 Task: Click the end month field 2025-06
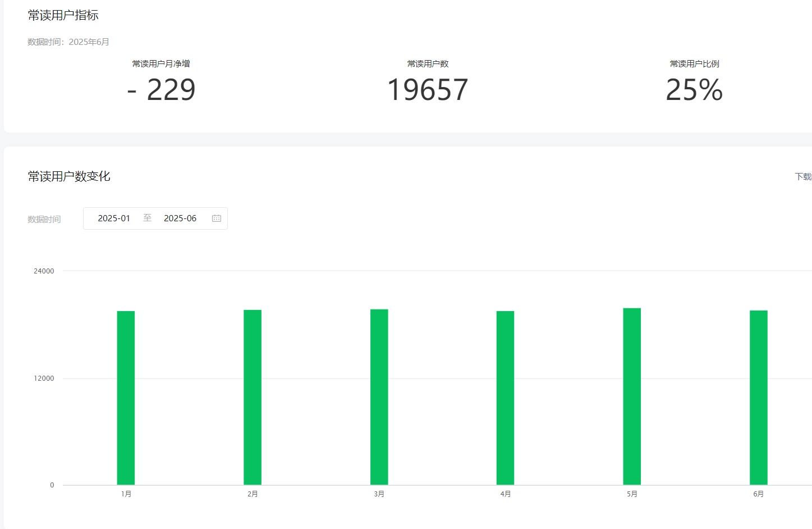[x=180, y=218]
